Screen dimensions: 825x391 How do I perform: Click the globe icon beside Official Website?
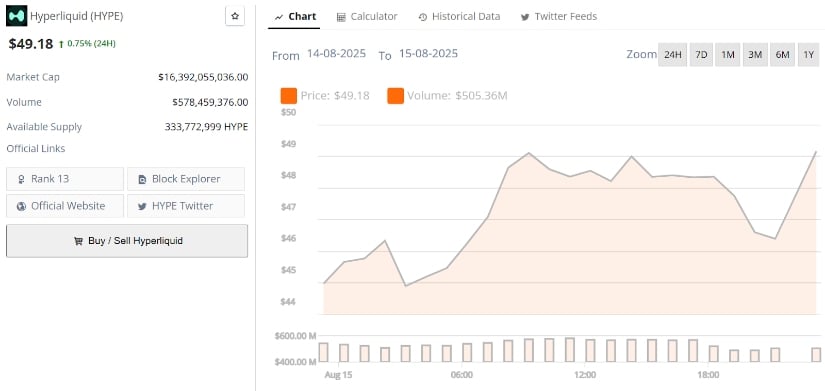pyautogui.click(x=22, y=206)
